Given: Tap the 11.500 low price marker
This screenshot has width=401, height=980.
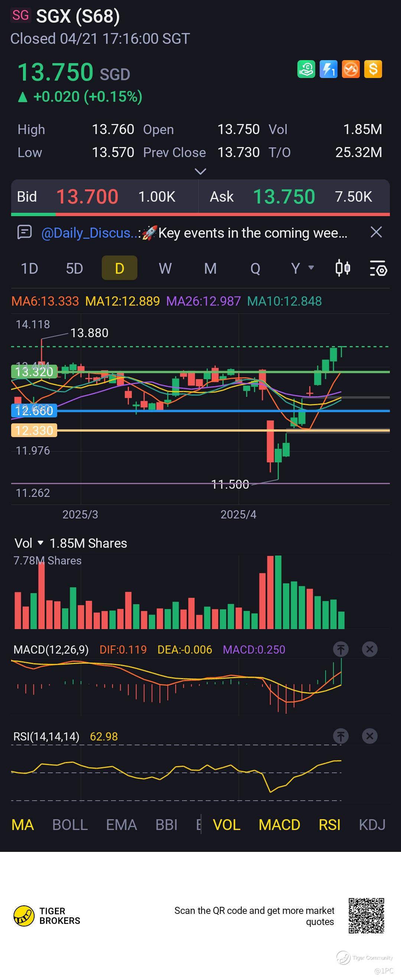Looking at the screenshot, I should point(230,484).
